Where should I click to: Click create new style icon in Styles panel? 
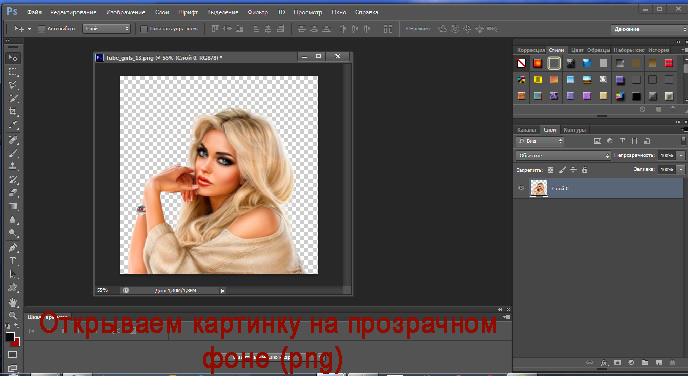[x=658, y=109]
